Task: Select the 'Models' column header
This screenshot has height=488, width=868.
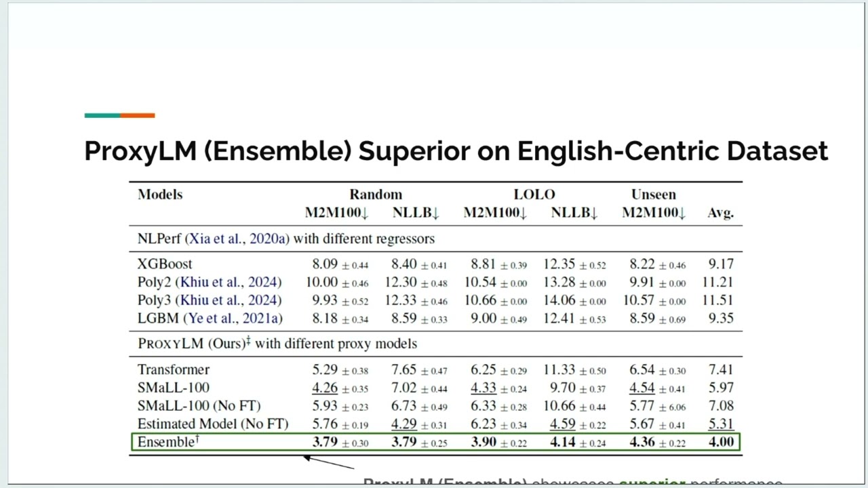Action: (160, 195)
